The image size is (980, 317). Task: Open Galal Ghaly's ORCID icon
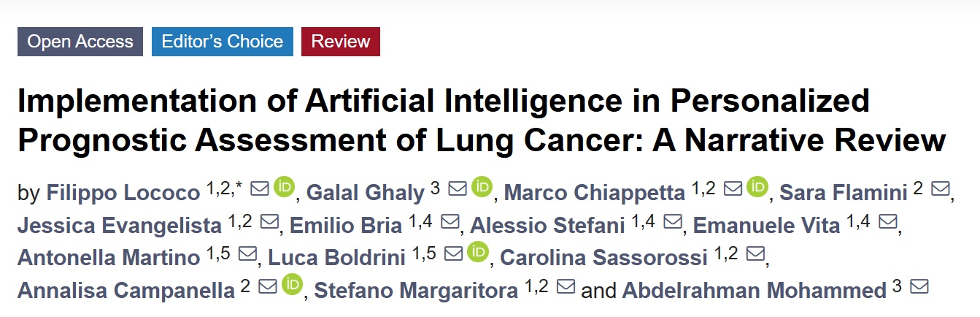click(482, 188)
